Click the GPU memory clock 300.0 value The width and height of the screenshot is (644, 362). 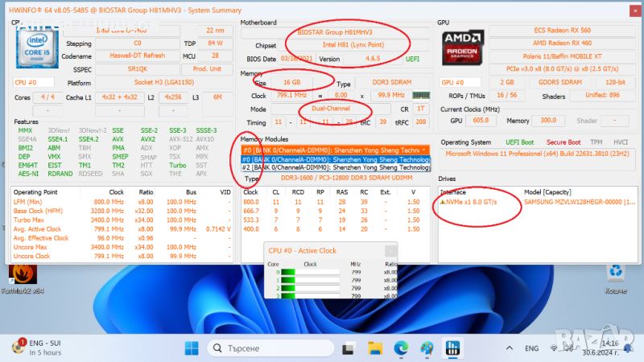point(548,120)
